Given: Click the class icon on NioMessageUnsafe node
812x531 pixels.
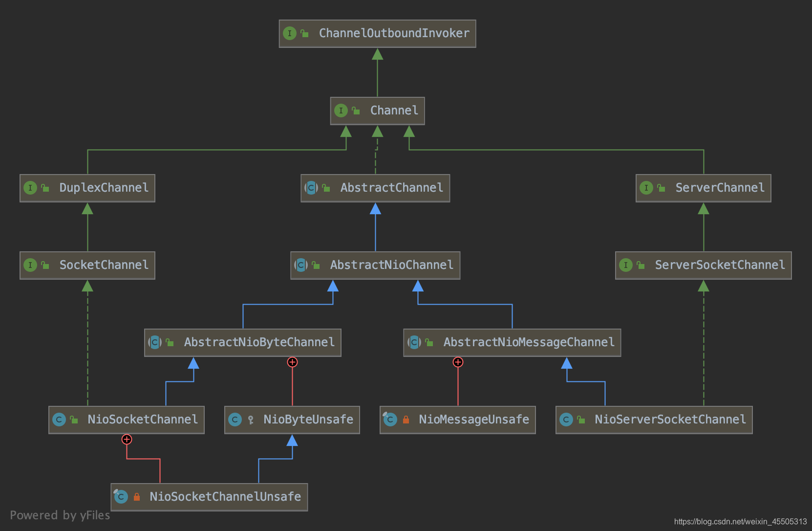Looking at the screenshot, I should coord(390,419).
